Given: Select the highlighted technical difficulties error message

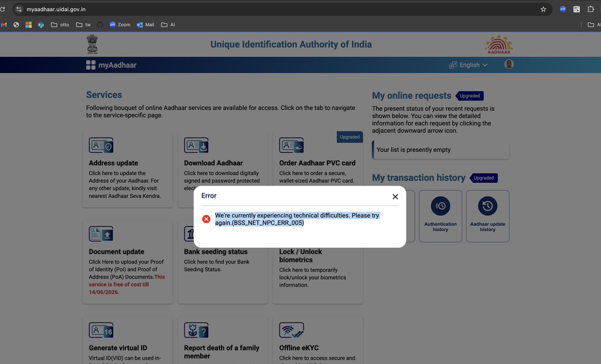Looking at the screenshot, I should coord(297,219).
